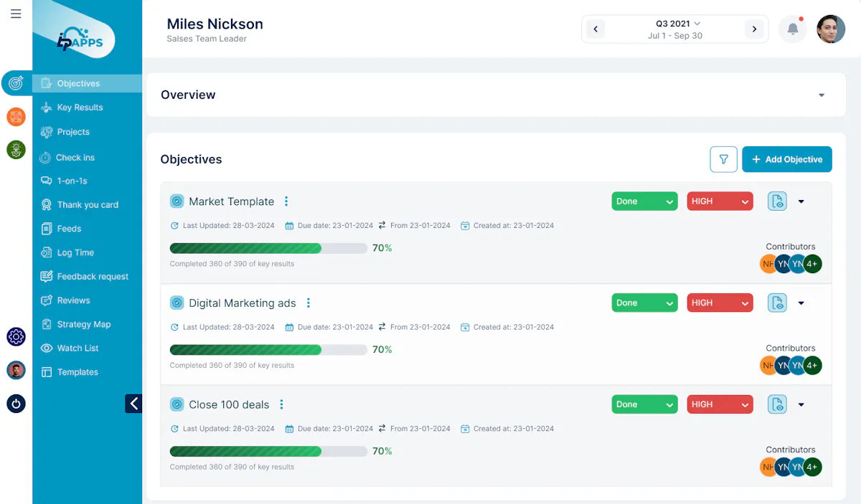Go to the next quarter with right arrow

click(x=753, y=29)
